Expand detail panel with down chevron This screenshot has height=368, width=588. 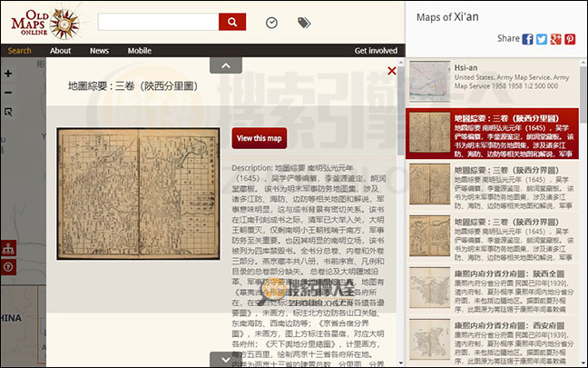click(226, 359)
